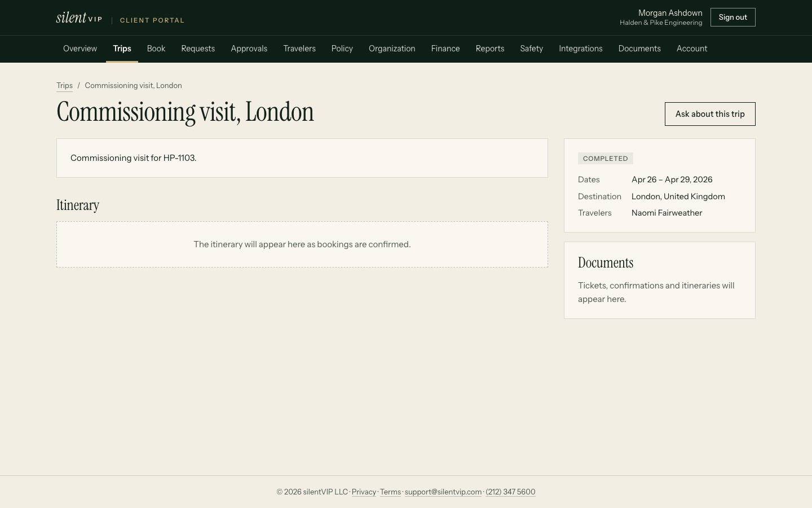Open the Requests tab
Image resolution: width=812 pixels, height=508 pixels.
[198, 49]
